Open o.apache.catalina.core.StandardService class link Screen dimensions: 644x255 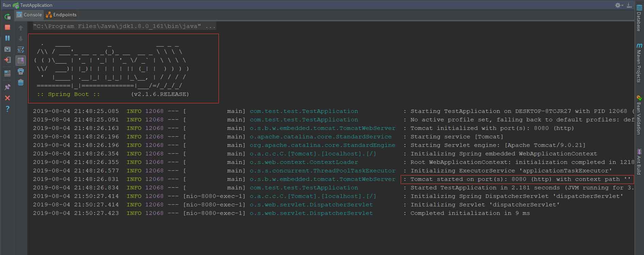coord(320,137)
